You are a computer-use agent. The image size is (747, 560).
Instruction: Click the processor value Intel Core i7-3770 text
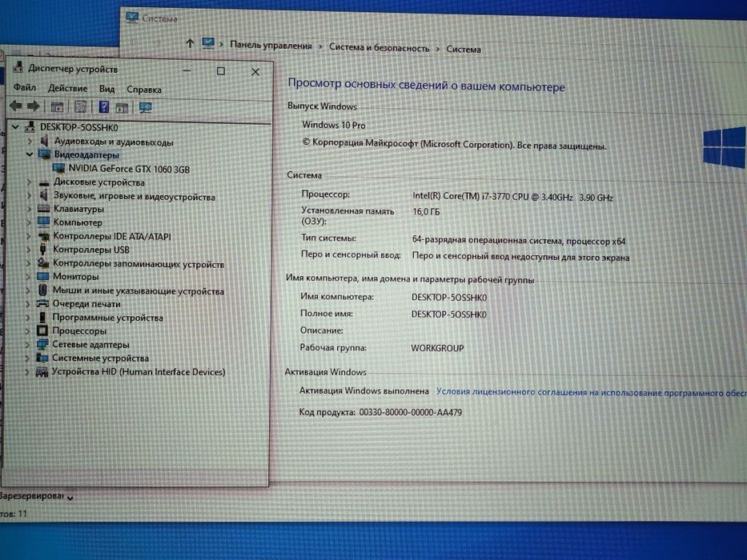pyautogui.click(x=512, y=197)
